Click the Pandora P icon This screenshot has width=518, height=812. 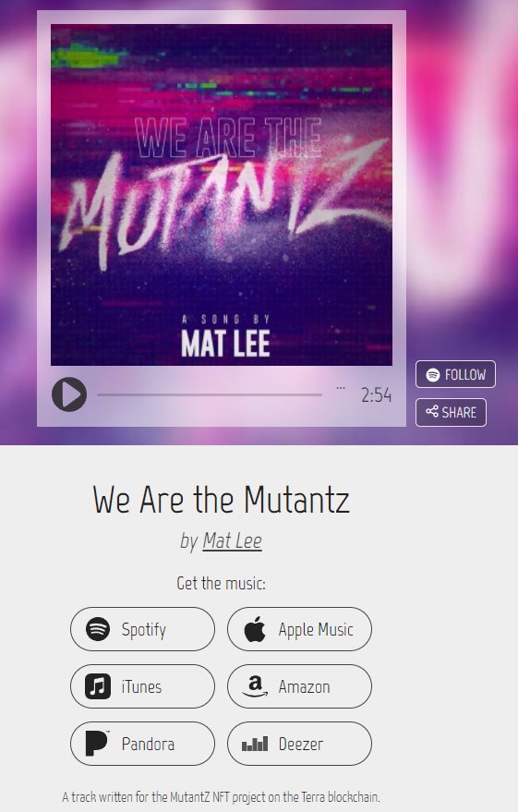coord(97,744)
